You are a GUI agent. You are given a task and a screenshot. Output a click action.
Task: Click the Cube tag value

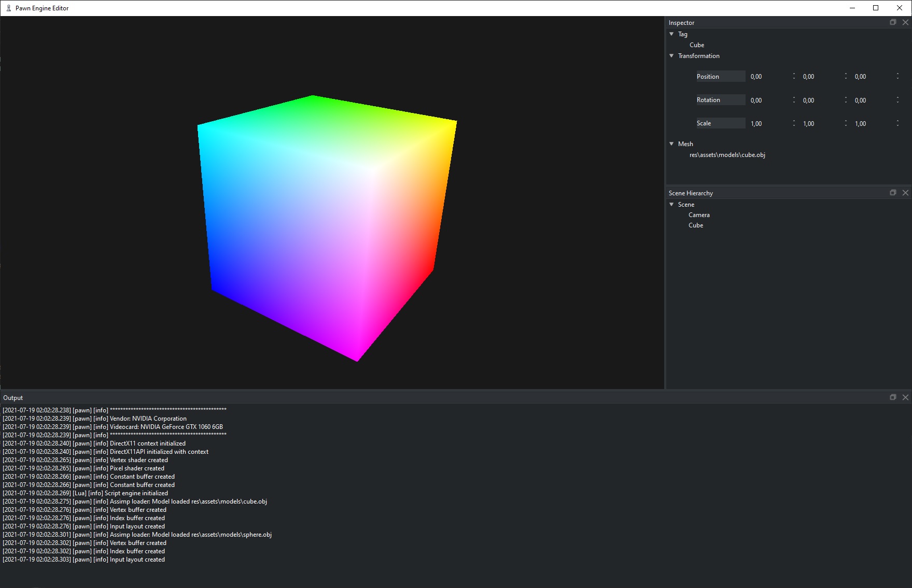pyautogui.click(x=697, y=45)
